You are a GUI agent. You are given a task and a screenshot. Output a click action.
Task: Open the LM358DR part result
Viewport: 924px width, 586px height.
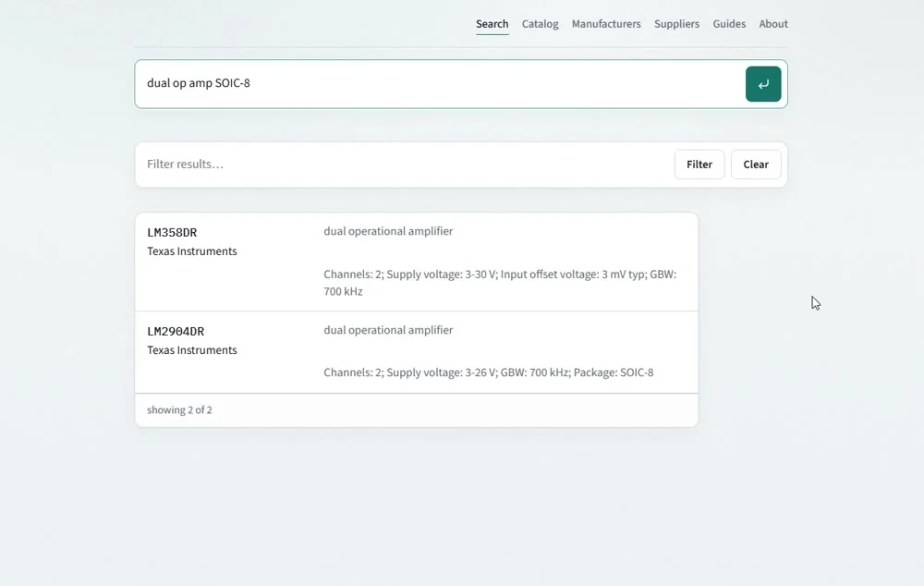coord(172,232)
